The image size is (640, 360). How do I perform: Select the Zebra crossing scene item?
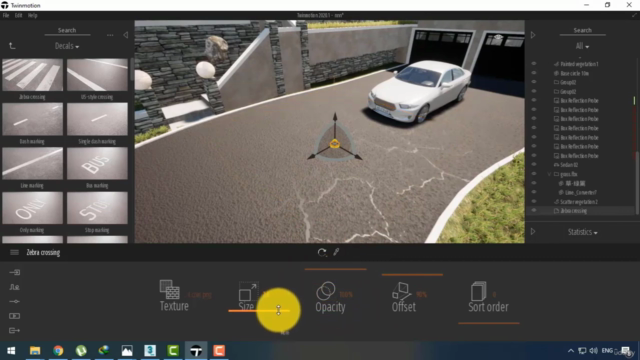click(573, 211)
